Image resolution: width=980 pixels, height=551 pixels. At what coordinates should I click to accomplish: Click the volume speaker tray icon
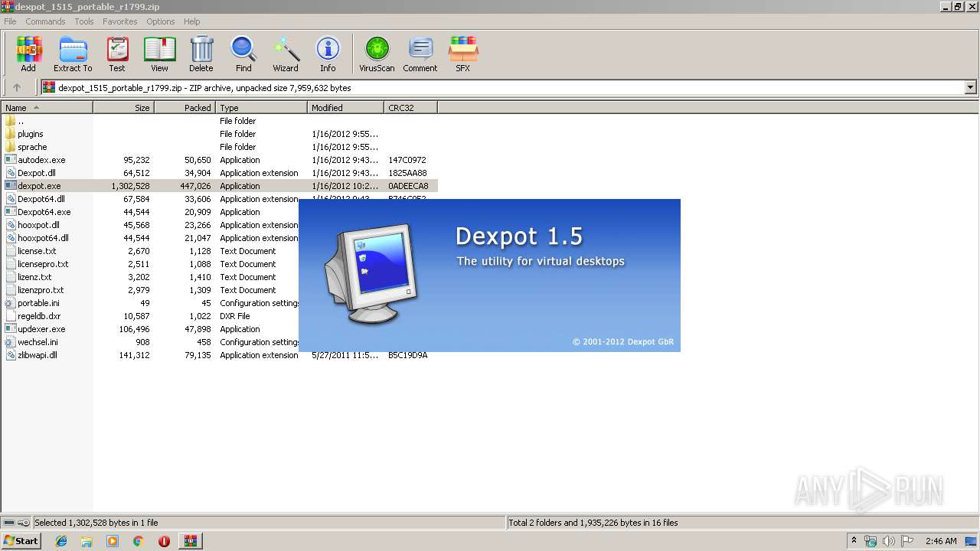tap(889, 541)
